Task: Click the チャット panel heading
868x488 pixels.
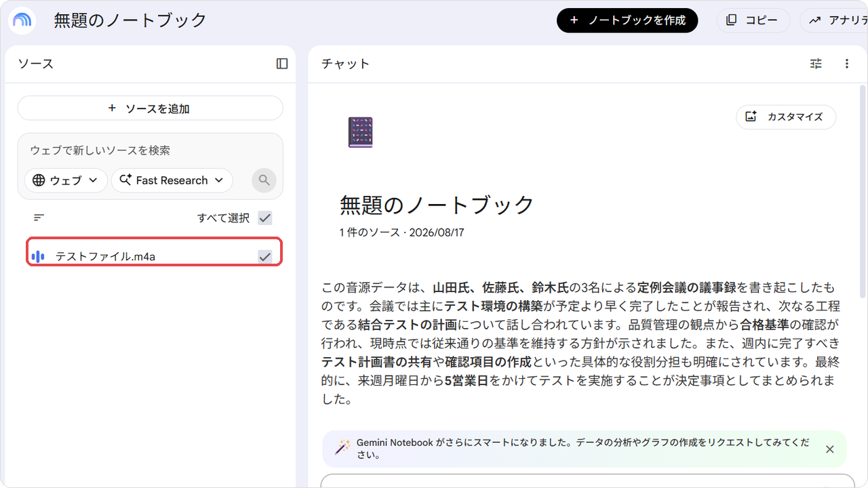Action: 345,64
